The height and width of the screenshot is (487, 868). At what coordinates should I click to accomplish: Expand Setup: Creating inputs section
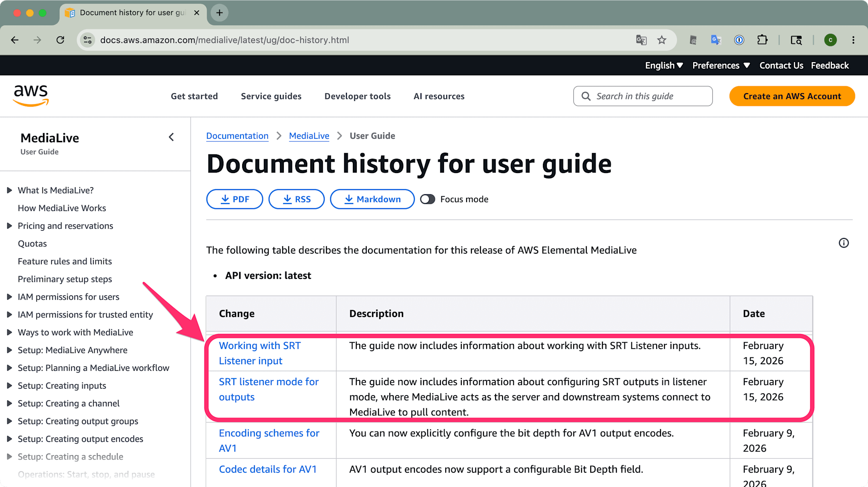(9, 386)
